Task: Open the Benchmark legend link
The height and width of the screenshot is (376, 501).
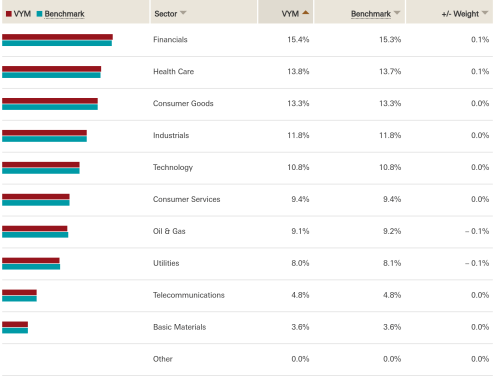Action: (x=64, y=14)
